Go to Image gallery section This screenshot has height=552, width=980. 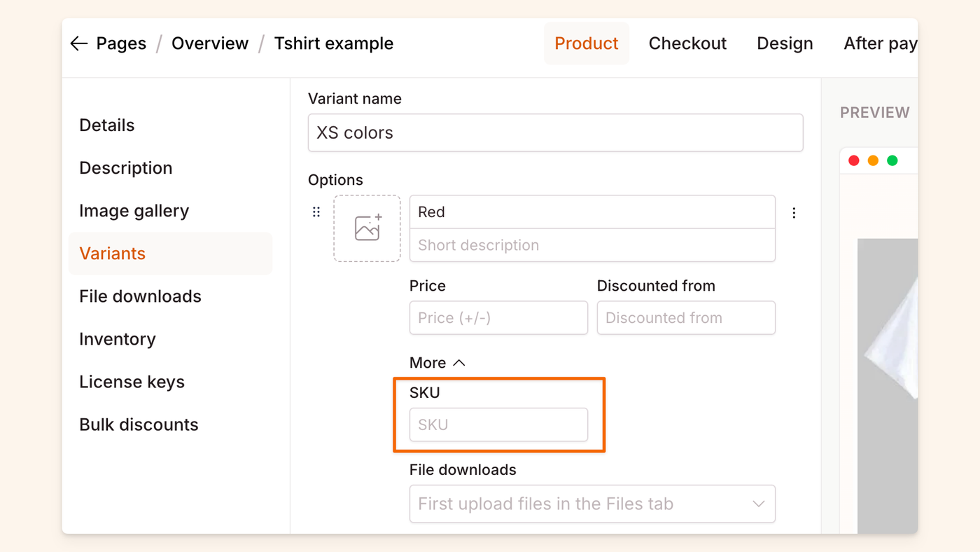[x=134, y=211]
